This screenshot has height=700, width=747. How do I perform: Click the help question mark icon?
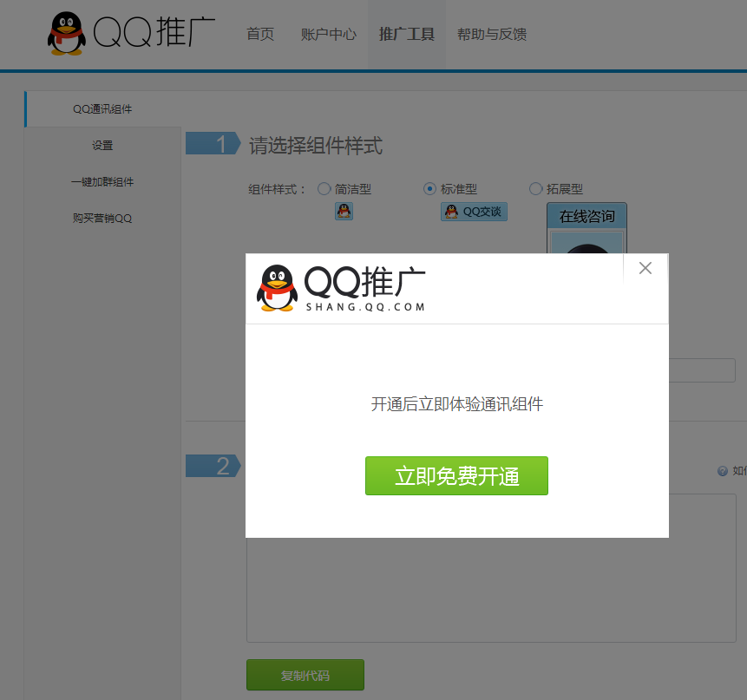coord(722,470)
